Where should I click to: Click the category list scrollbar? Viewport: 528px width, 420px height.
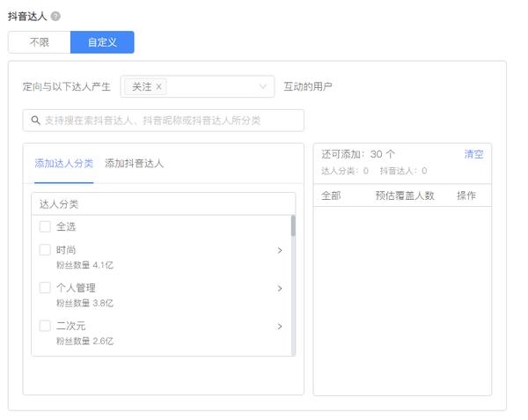(x=293, y=227)
